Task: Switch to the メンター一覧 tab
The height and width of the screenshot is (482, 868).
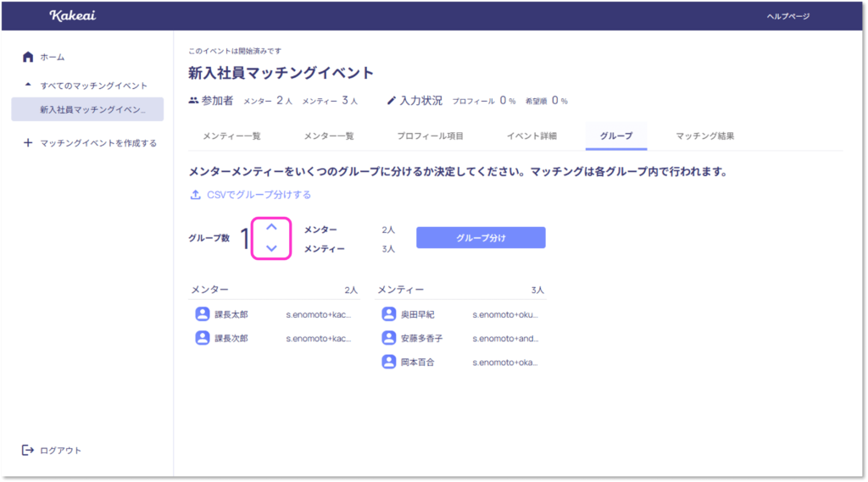Action: (329, 136)
